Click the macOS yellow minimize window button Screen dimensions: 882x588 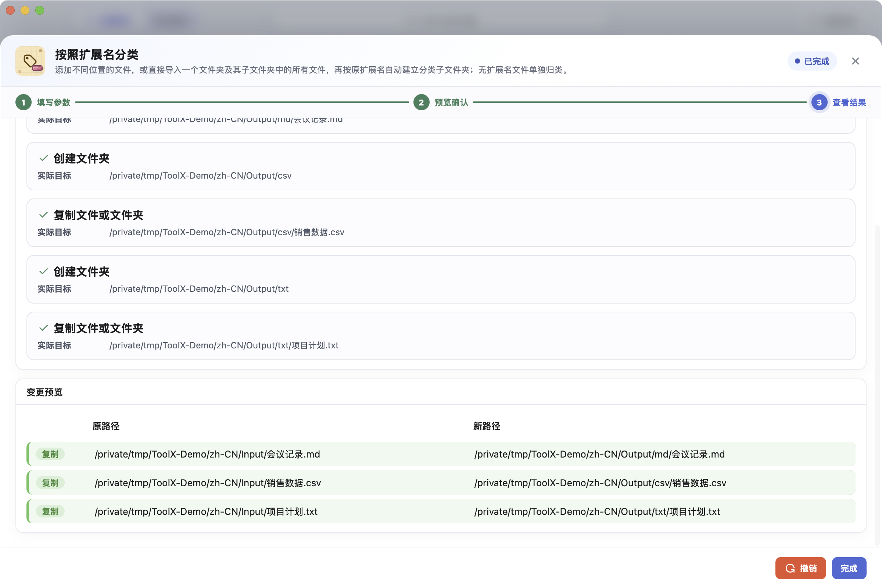[25, 10]
